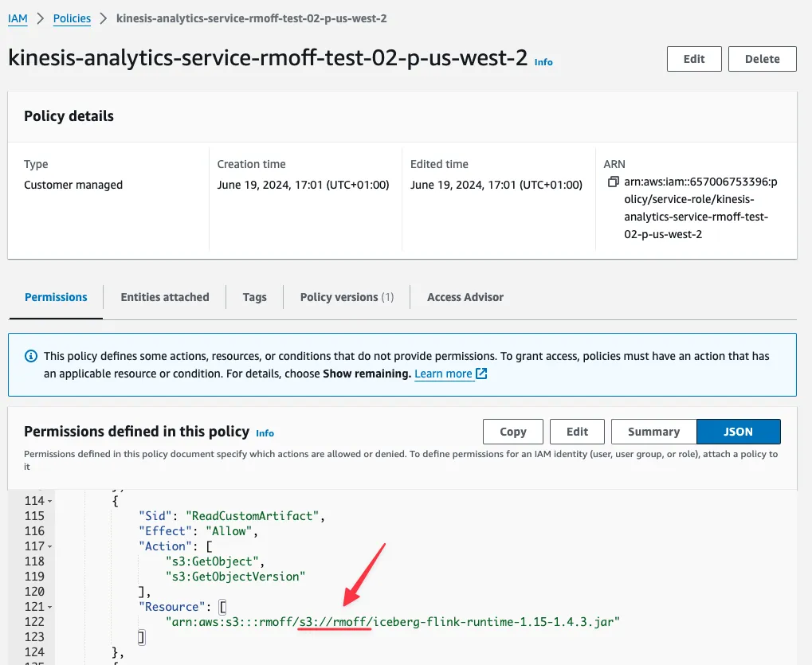Screen dimensions: 812x665
Task: Click Edit in the Permissions defined section
Action: (577, 432)
